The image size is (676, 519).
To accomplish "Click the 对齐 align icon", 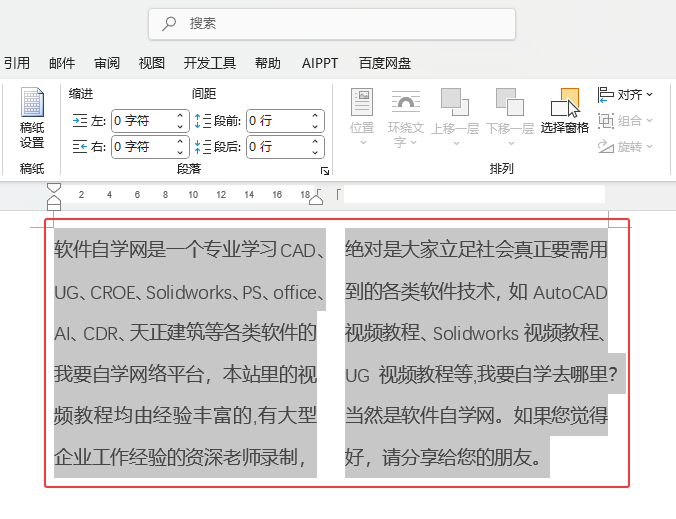I will 605,94.
